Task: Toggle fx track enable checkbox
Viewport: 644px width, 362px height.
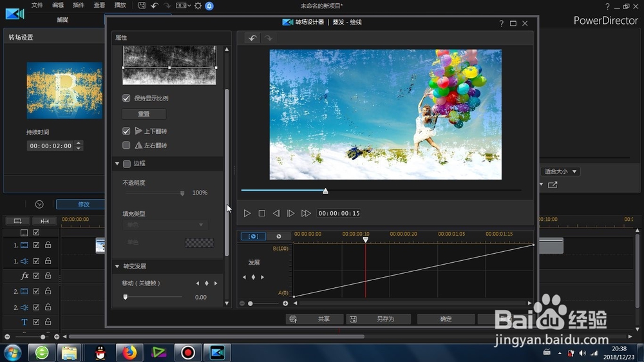Action: pos(36,276)
